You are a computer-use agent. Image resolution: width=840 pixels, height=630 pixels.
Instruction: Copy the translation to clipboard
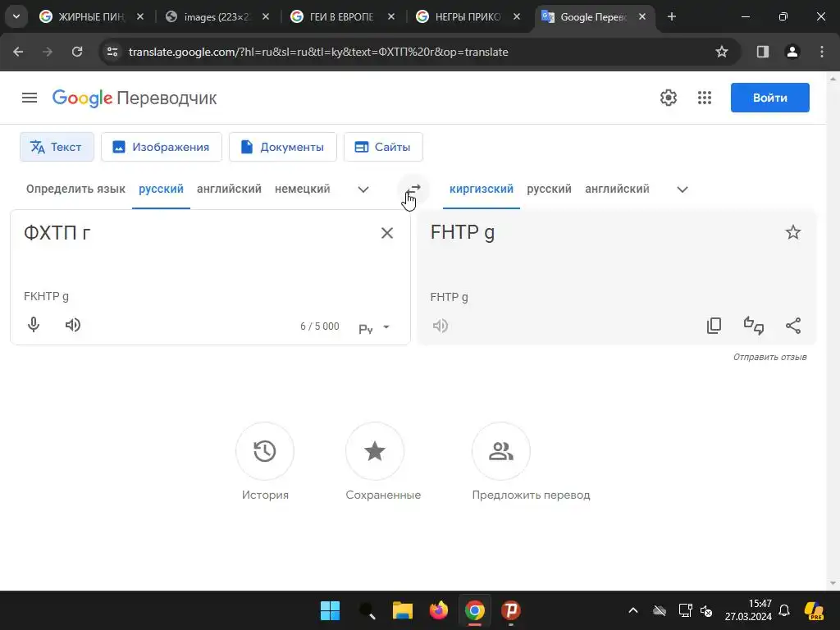(x=714, y=326)
